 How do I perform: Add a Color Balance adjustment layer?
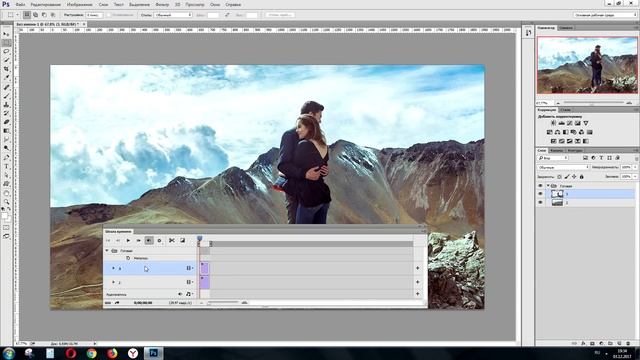click(x=558, y=132)
